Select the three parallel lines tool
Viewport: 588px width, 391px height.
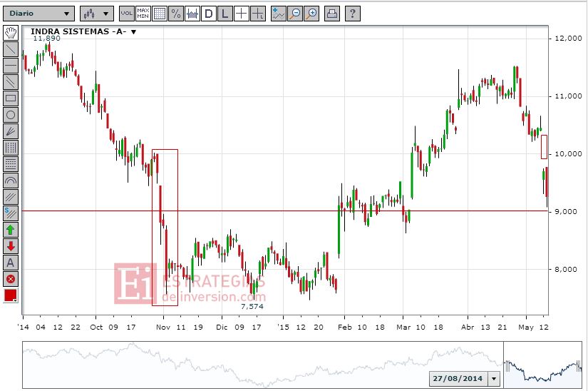tap(11, 197)
